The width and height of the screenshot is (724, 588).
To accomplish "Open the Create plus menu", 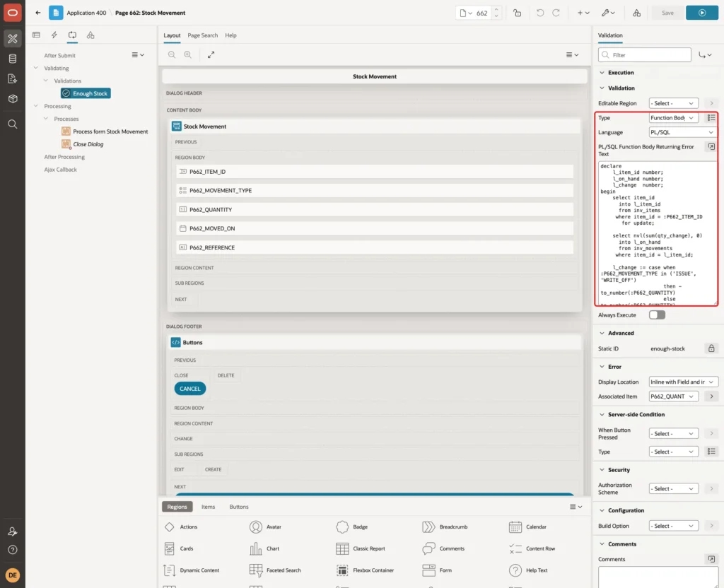I will 583,13.
